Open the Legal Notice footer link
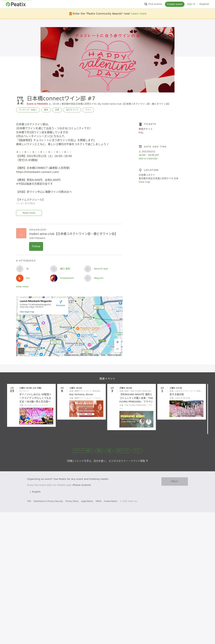The width and height of the screenshot is (215, 644). click(87, 501)
